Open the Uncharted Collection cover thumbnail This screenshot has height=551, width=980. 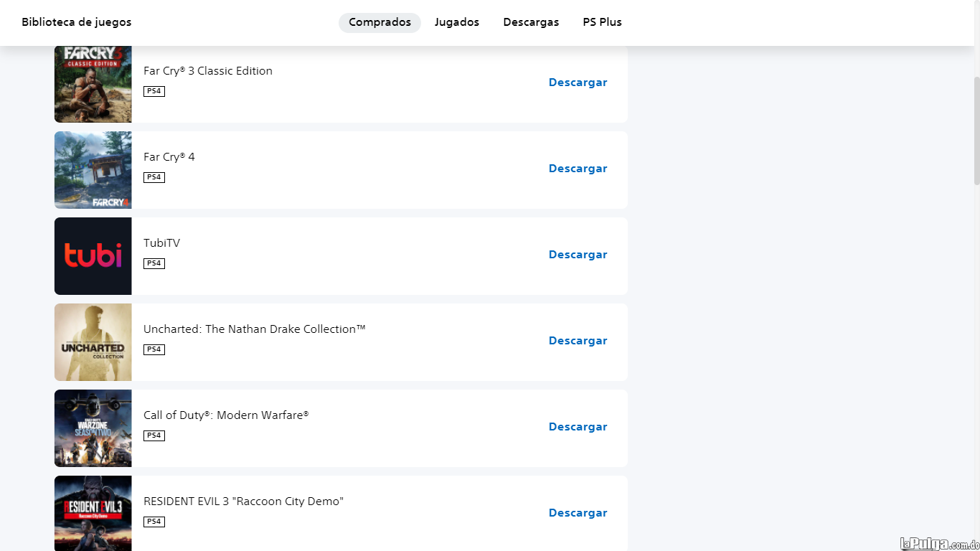pyautogui.click(x=93, y=342)
